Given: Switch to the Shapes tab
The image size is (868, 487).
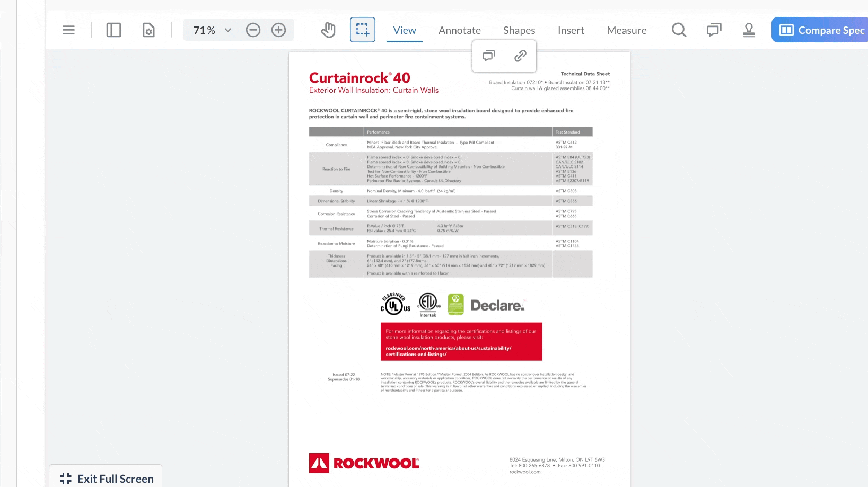Looking at the screenshot, I should click(x=519, y=30).
